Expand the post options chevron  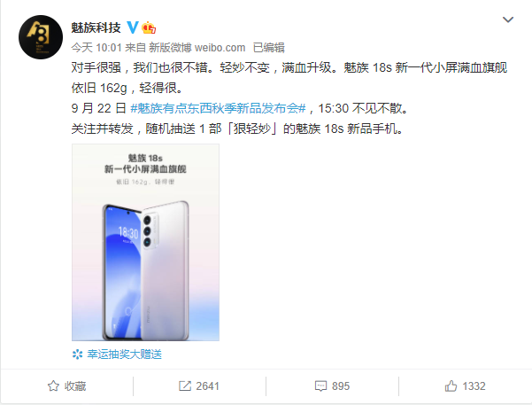click(507, 19)
